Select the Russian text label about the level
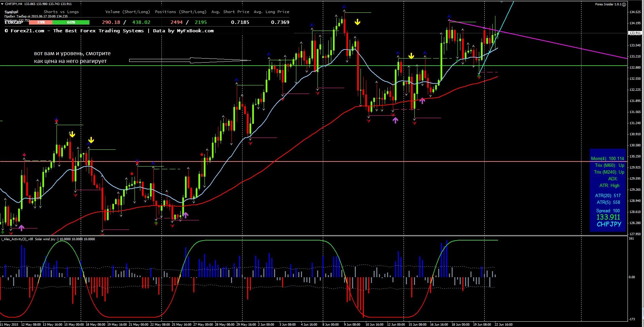 click(x=72, y=57)
